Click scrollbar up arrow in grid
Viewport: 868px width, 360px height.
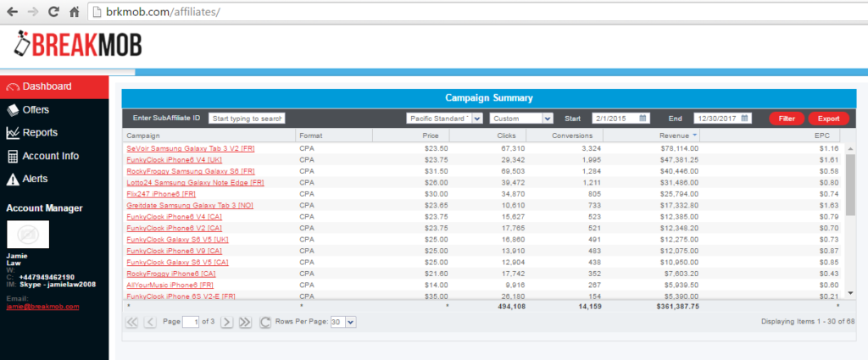[850, 148]
